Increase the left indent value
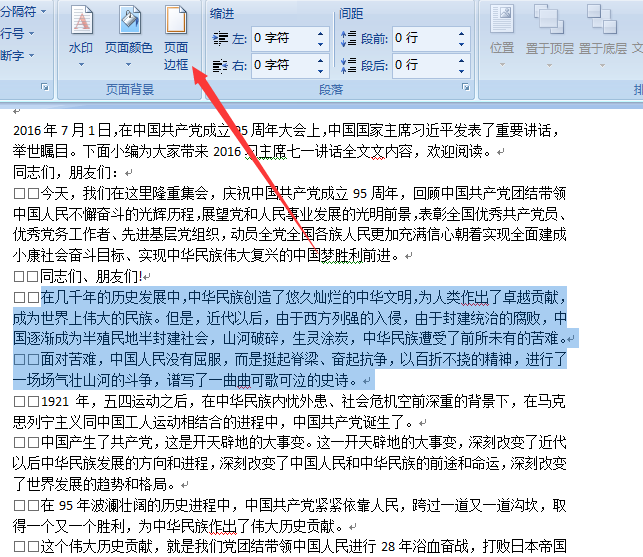643x557 pixels. pos(320,33)
